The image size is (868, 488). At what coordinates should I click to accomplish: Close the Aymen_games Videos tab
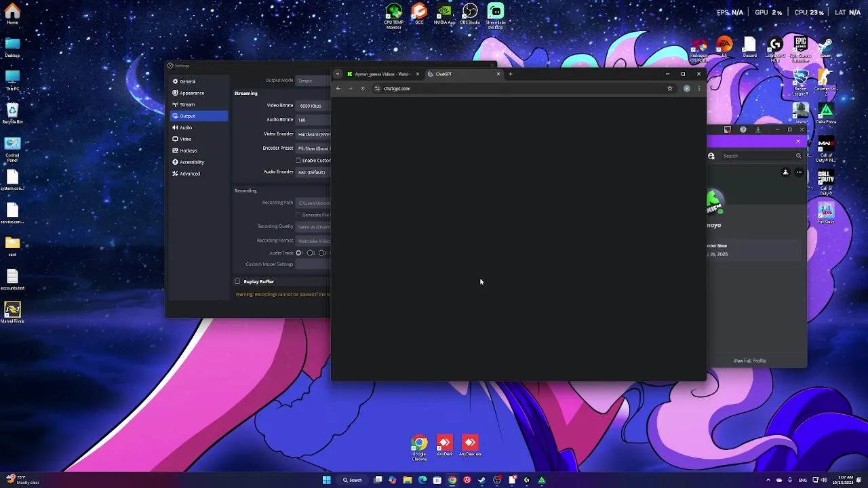[x=418, y=74]
